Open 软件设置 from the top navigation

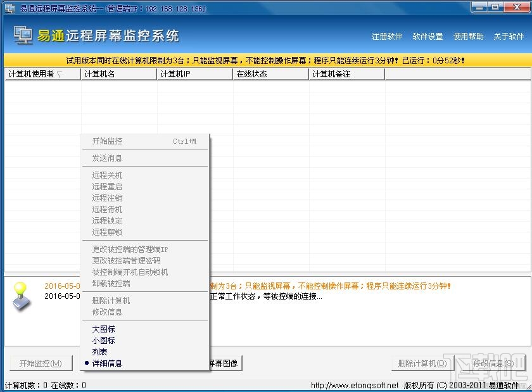[x=427, y=36]
